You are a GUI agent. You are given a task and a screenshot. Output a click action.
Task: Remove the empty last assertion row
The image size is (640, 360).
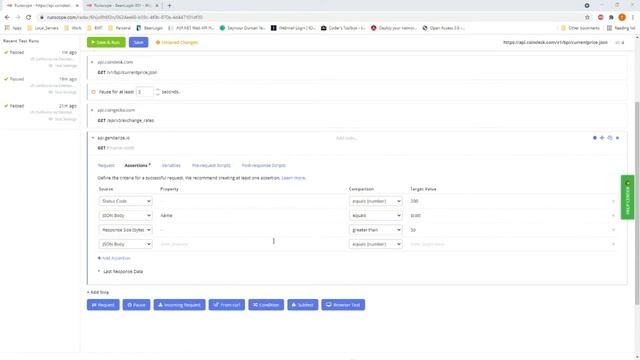pos(613,244)
